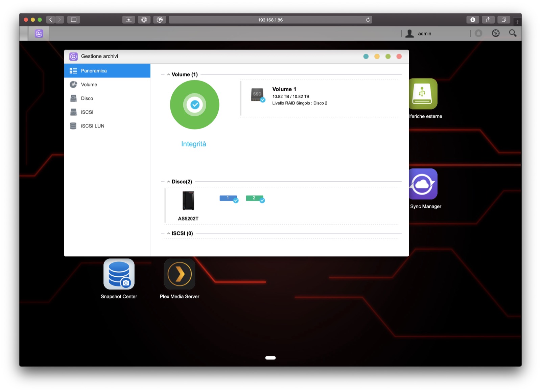Open the external devices (Periferiche esterne) app
This screenshot has width=541, height=392.
click(x=423, y=94)
